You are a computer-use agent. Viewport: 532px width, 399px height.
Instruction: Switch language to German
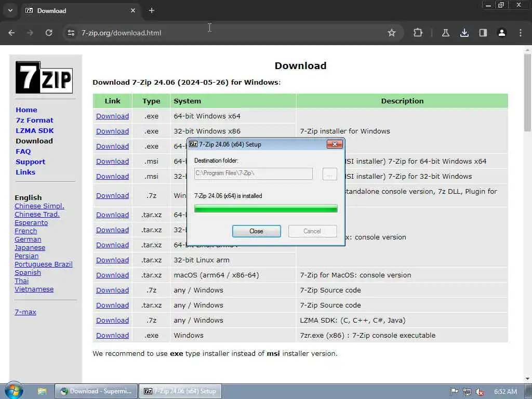pos(28,239)
